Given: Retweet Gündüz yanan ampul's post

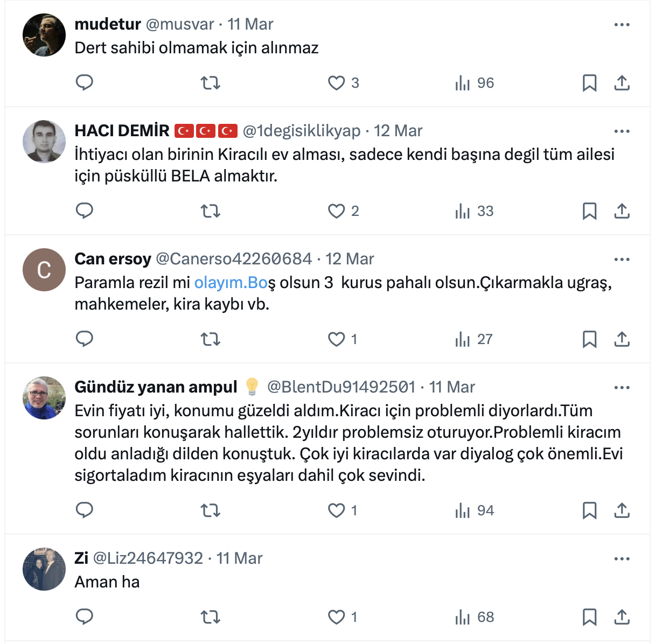Looking at the screenshot, I should [x=210, y=510].
